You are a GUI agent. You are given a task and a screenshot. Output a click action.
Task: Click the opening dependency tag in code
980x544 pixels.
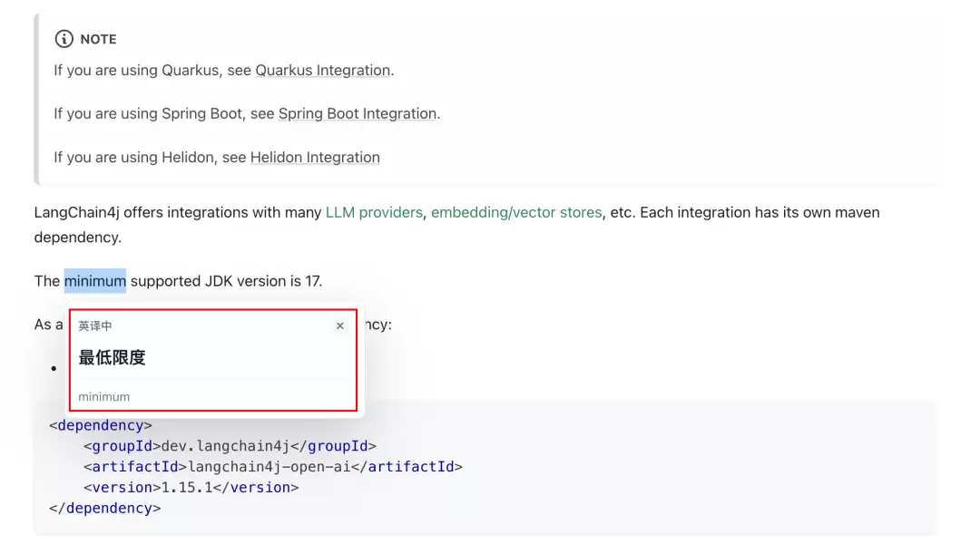tap(101, 425)
